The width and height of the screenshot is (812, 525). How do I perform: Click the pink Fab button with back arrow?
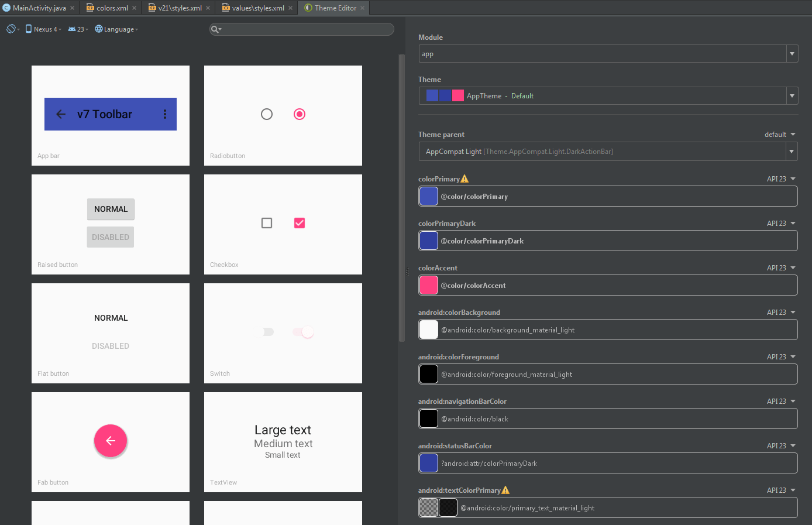point(111,441)
